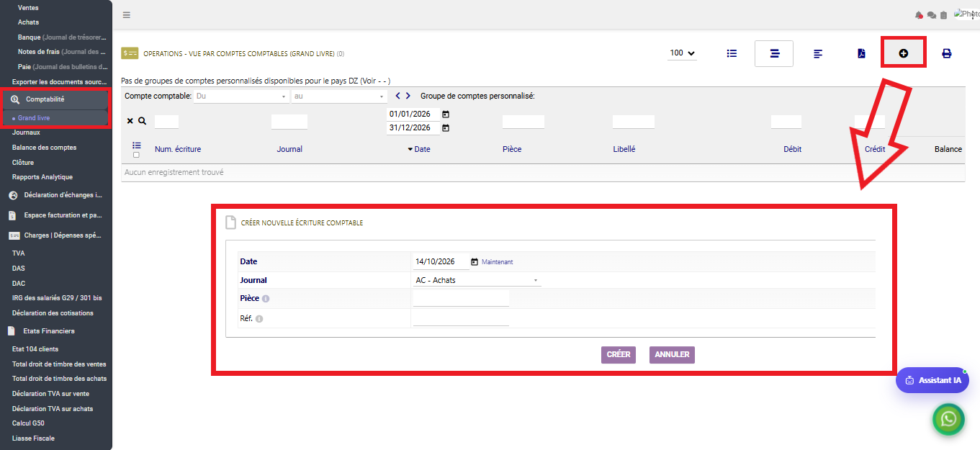Go to previous account with left chevron

tap(397, 96)
